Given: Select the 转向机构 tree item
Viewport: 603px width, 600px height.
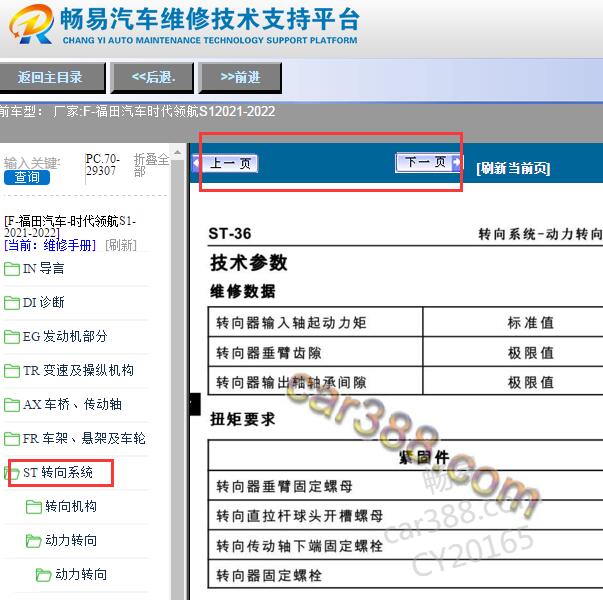Looking at the screenshot, I should (71, 506).
